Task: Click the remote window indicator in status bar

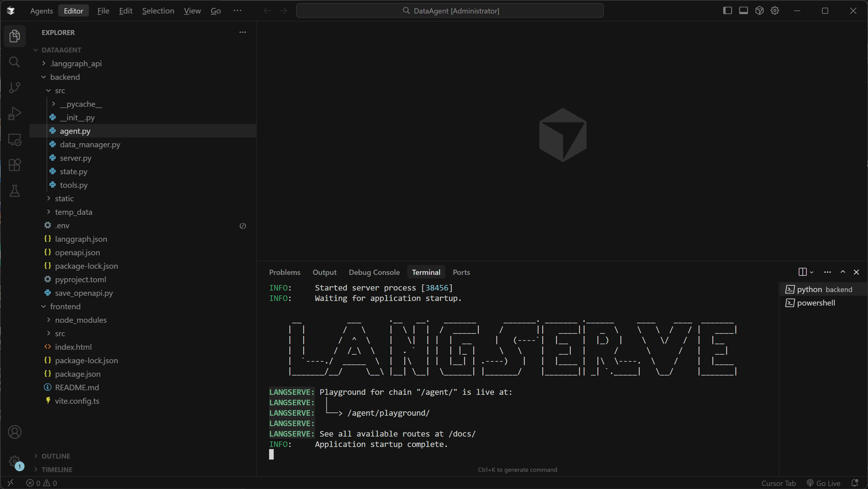Action: 10,483
